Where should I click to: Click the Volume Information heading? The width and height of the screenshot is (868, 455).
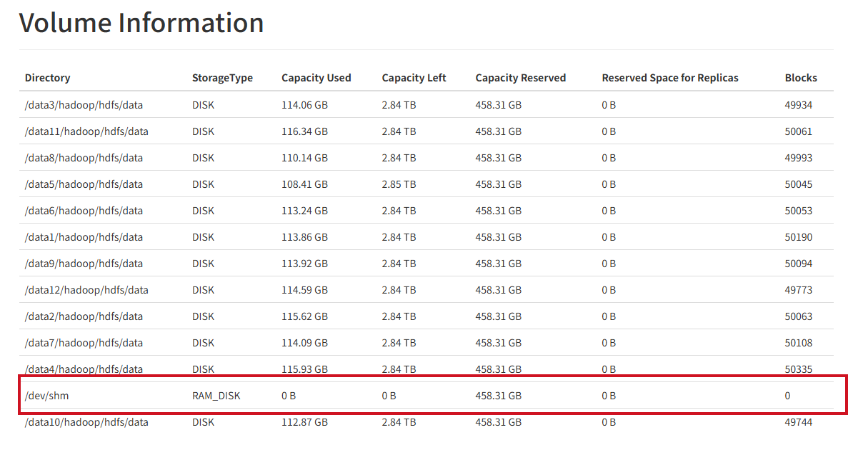coord(141,23)
